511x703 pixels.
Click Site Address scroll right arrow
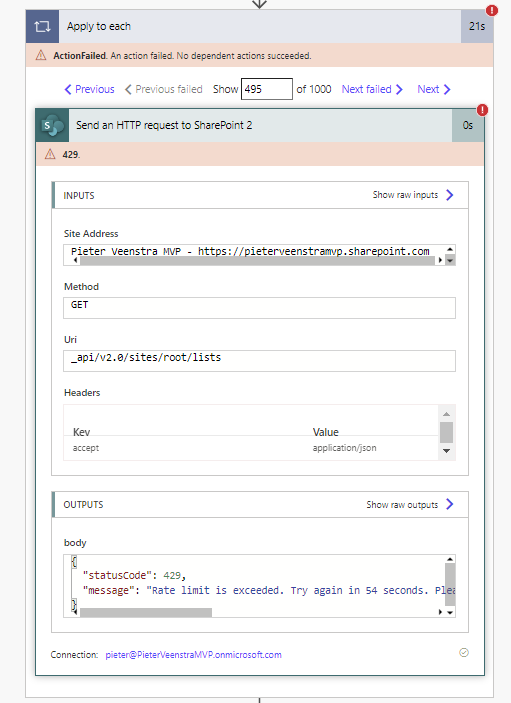tap(440, 260)
